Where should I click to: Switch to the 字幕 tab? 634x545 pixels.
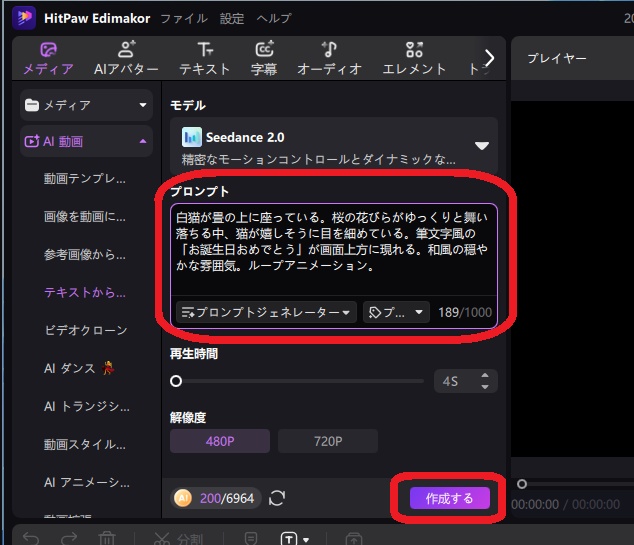point(264,59)
